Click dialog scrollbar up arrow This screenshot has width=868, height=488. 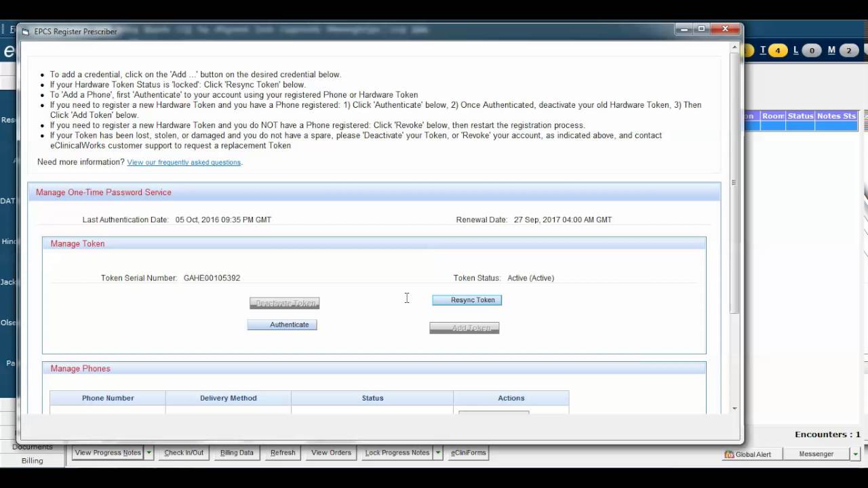734,47
